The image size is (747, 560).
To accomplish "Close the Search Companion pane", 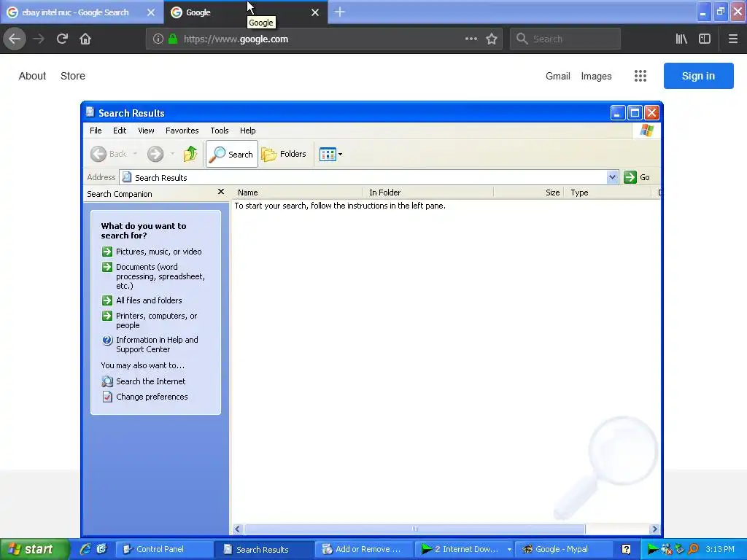I will [220, 192].
